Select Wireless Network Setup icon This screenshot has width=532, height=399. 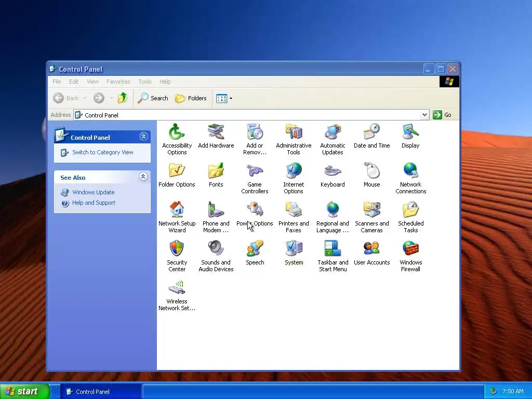click(177, 288)
